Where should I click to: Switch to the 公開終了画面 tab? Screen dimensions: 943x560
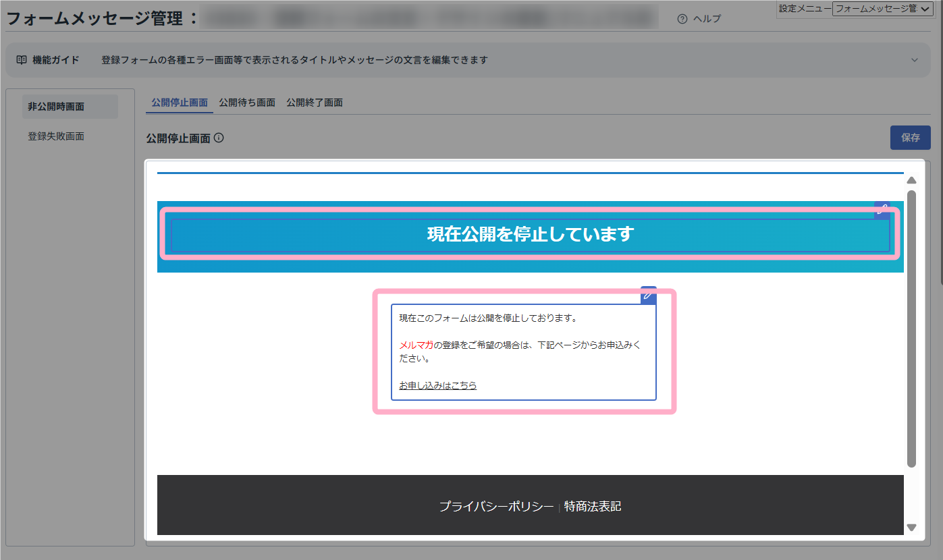[315, 103]
